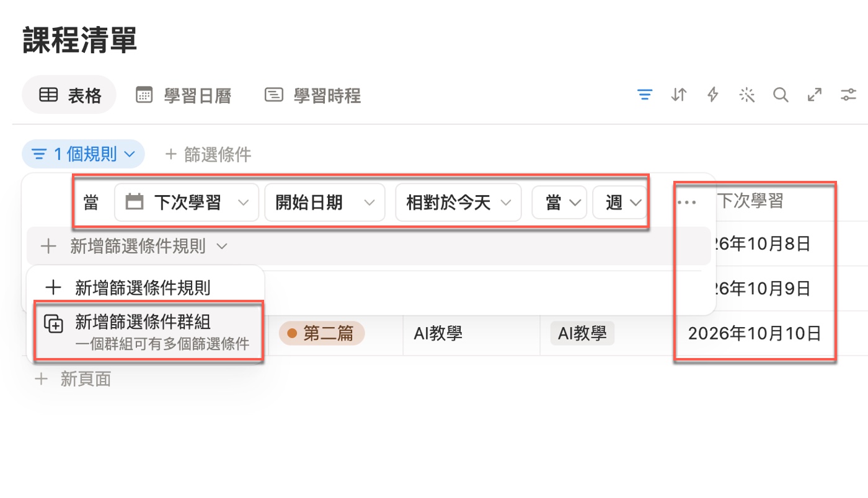Click the greyed 新增篩選條件規則 expander row
The height and width of the screenshot is (498, 868).
point(368,247)
